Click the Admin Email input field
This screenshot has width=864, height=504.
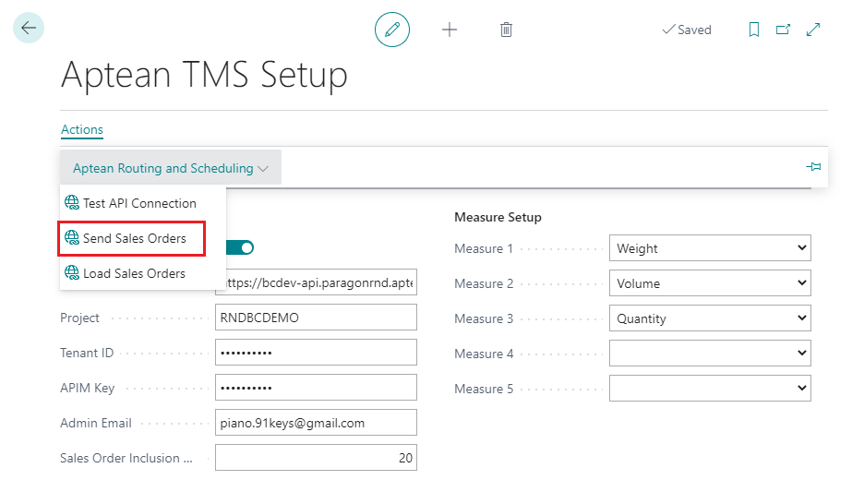[316, 423]
